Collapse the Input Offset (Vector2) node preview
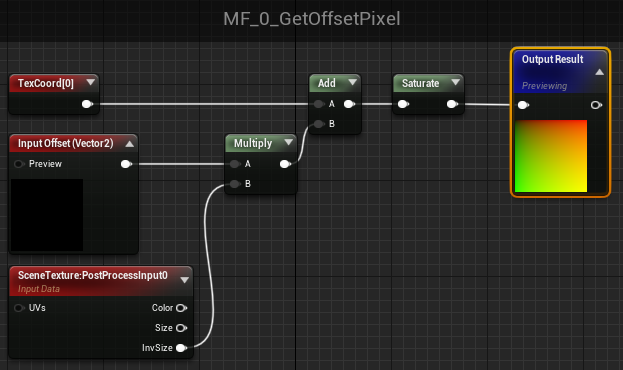Viewport: 623px width, 370px height. [x=130, y=143]
